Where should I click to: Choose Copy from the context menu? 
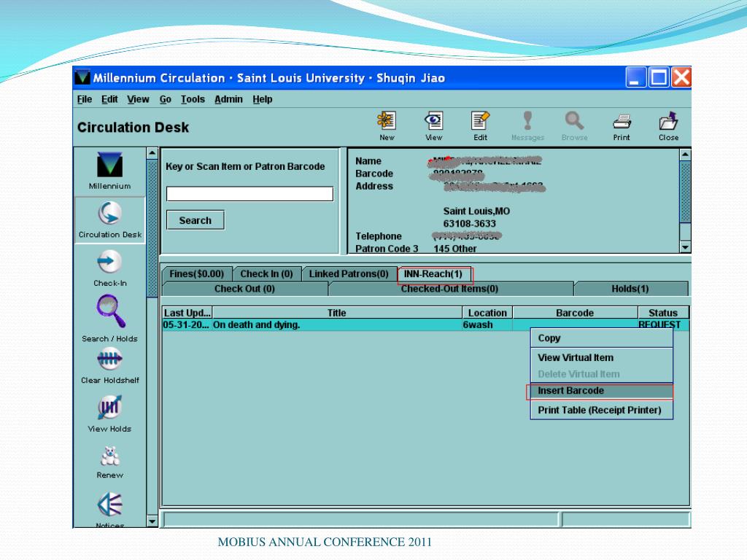(x=601, y=338)
